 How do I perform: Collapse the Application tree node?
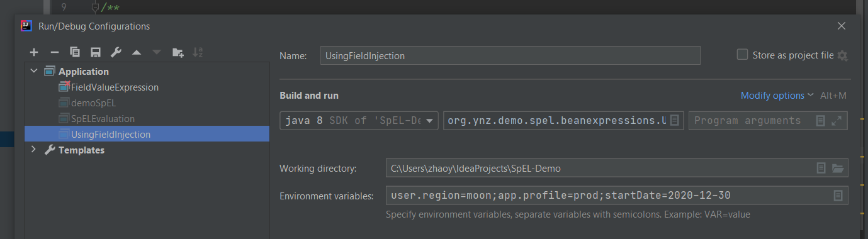33,72
